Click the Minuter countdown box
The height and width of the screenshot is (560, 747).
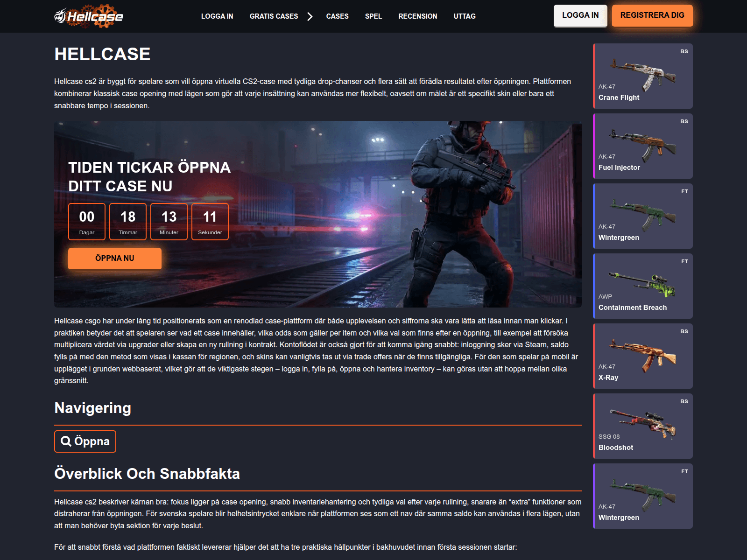click(x=169, y=222)
